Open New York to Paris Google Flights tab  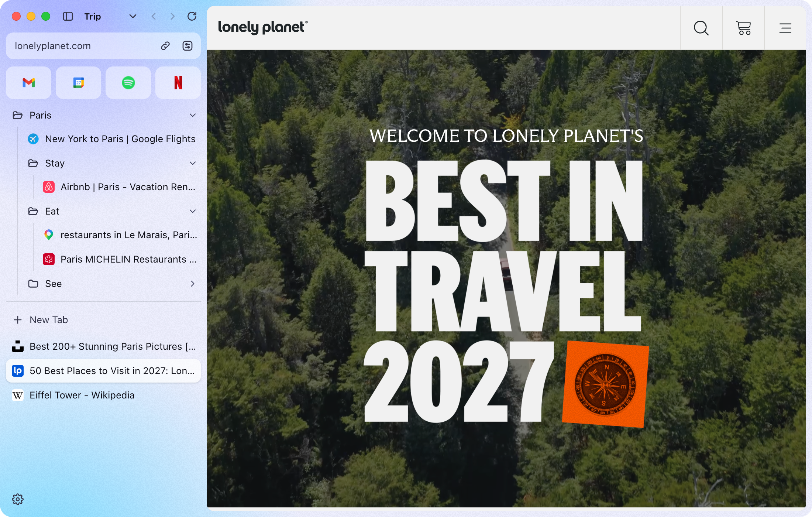pos(111,139)
